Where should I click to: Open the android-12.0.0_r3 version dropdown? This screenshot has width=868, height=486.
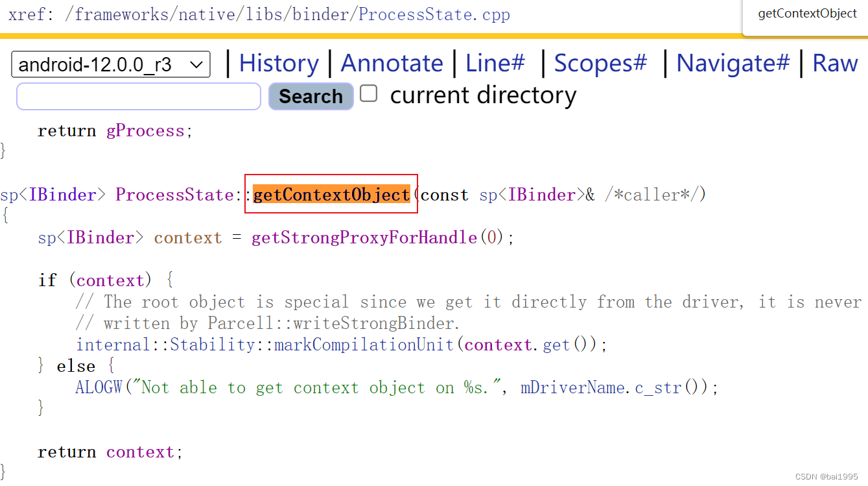(x=110, y=64)
